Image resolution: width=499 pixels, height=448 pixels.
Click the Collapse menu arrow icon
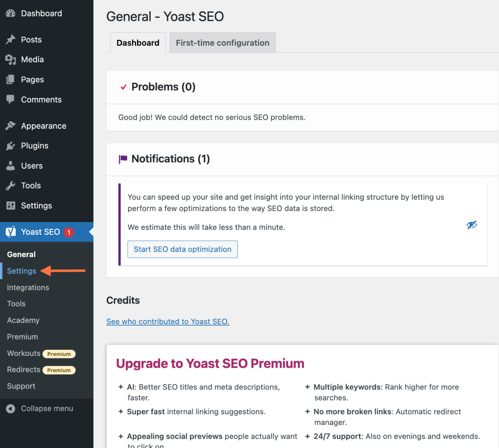click(x=11, y=409)
